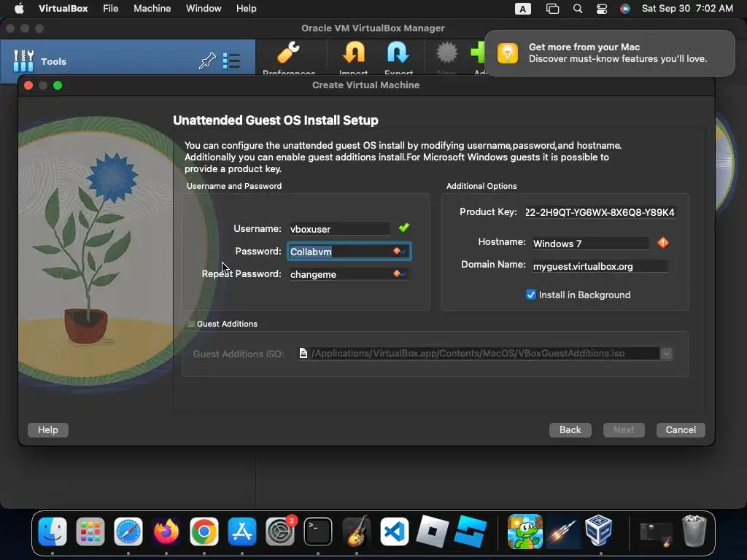747x560 pixels.
Task: Expand the Guest Additions ISO dropdown arrow
Action: tap(667, 354)
